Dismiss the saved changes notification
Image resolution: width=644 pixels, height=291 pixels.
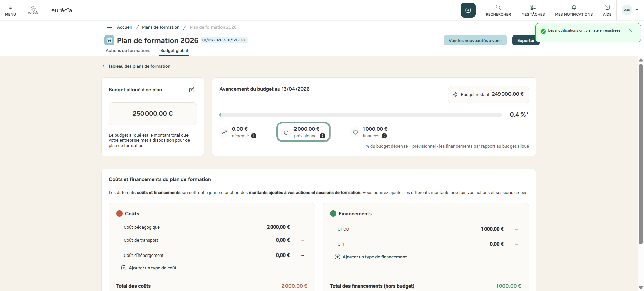(631, 31)
